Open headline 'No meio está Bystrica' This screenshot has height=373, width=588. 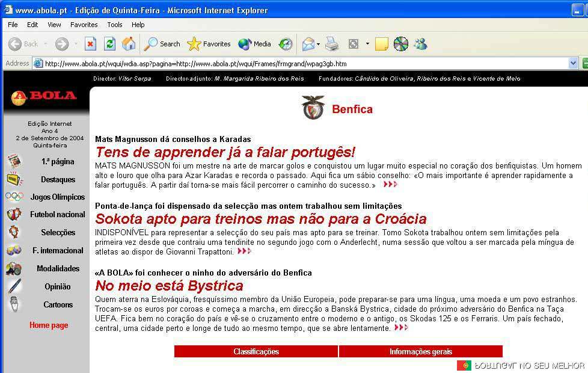tap(169, 286)
